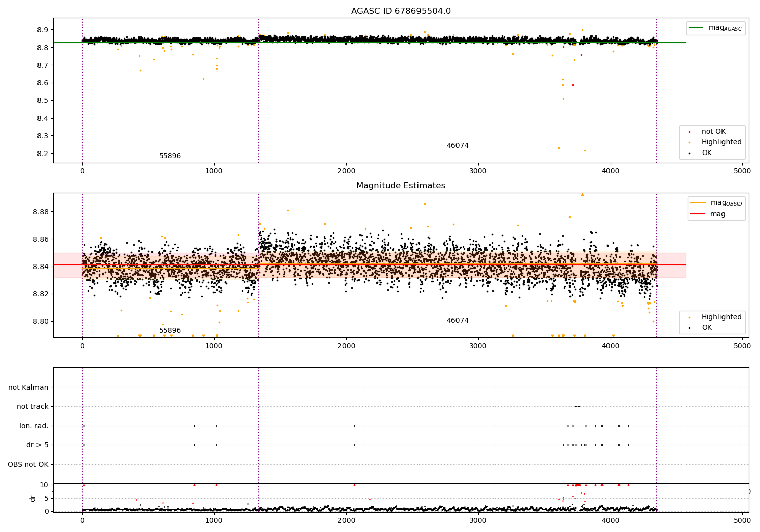Click the red 'mag' legend entry in middle plot
This screenshot has width=760, height=532.
click(x=708, y=214)
